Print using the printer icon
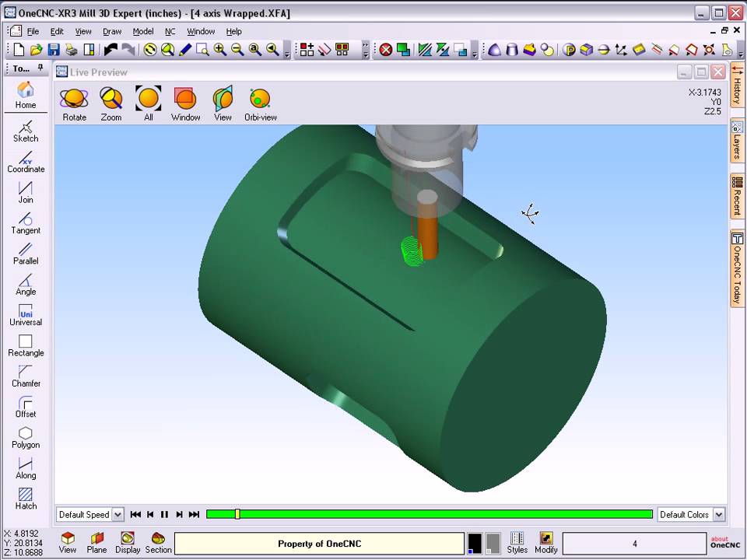The height and width of the screenshot is (560, 747). 72,50
